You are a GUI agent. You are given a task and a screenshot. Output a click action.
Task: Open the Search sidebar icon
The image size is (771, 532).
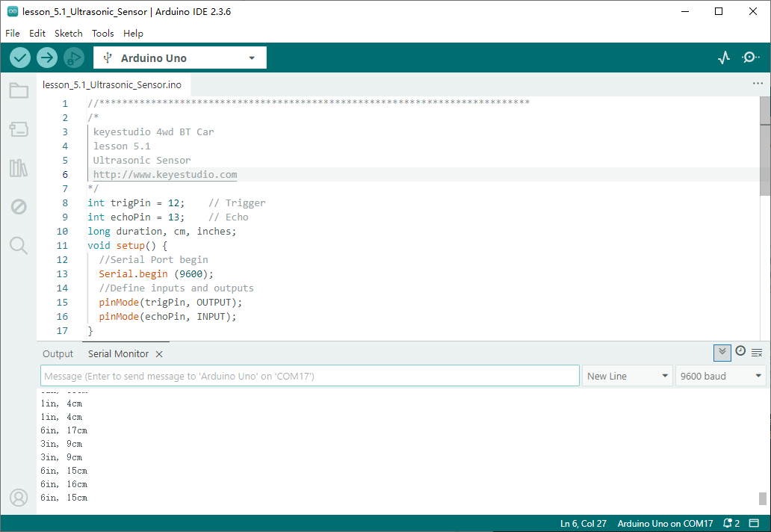19,245
